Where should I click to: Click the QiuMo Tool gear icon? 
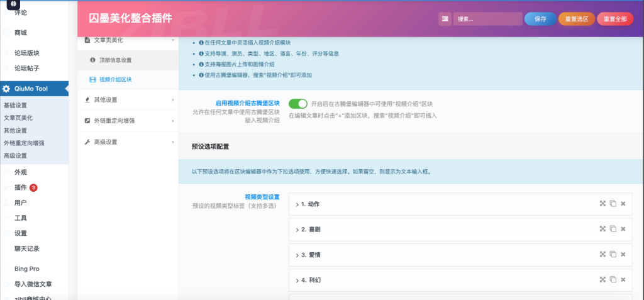[6, 89]
